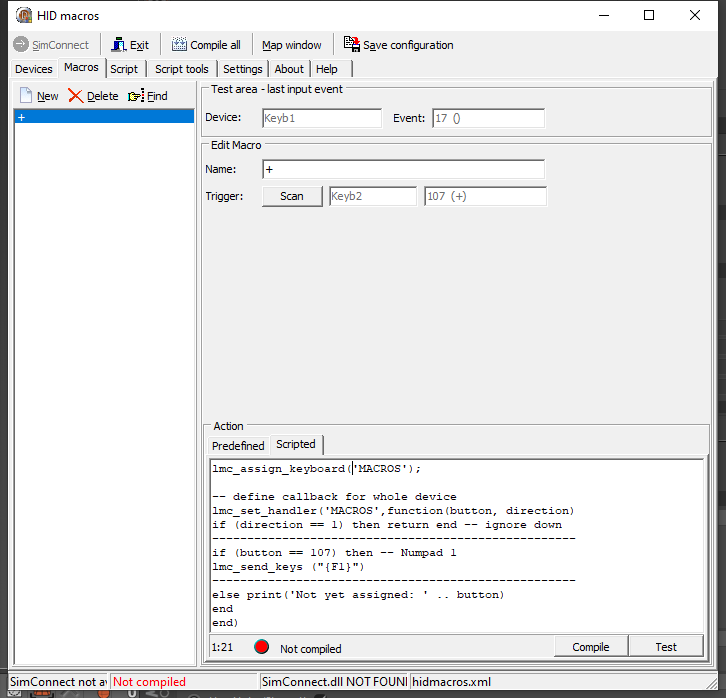This screenshot has height=698, width=726.
Task: Click the New macro label
Action: pos(48,96)
